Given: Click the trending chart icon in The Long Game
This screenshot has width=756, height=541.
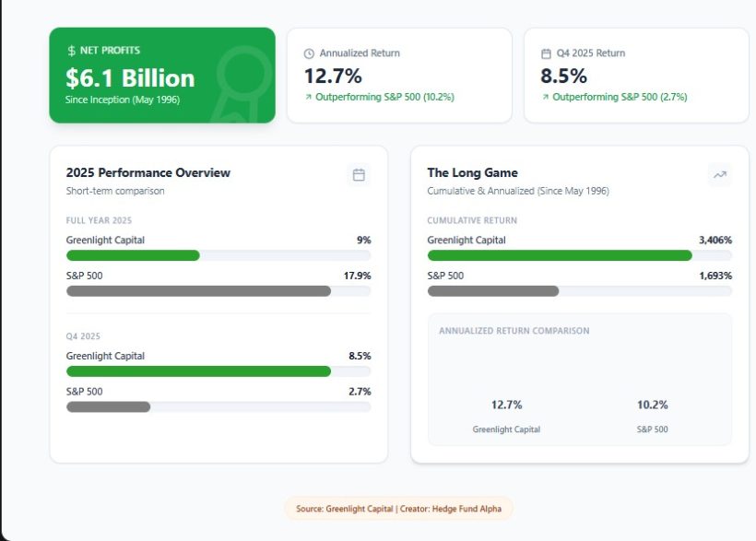Looking at the screenshot, I should coord(719,174).
